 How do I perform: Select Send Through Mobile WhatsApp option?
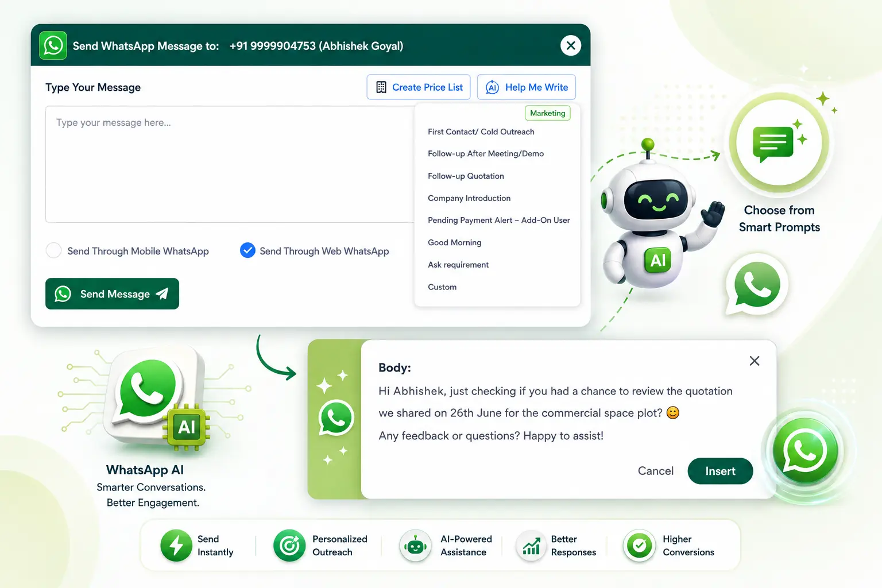[x=127, y=251]
